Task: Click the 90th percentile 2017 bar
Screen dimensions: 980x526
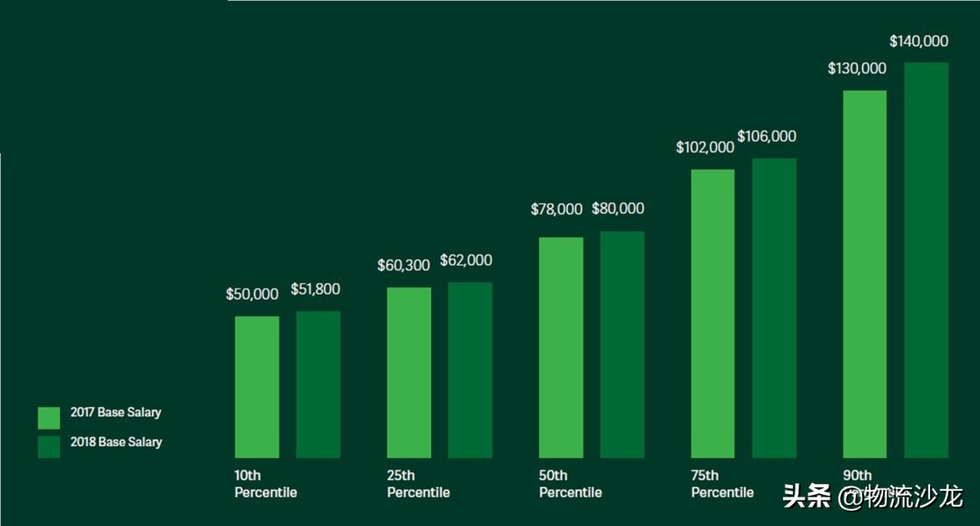Action: click(x=865, y=274)
